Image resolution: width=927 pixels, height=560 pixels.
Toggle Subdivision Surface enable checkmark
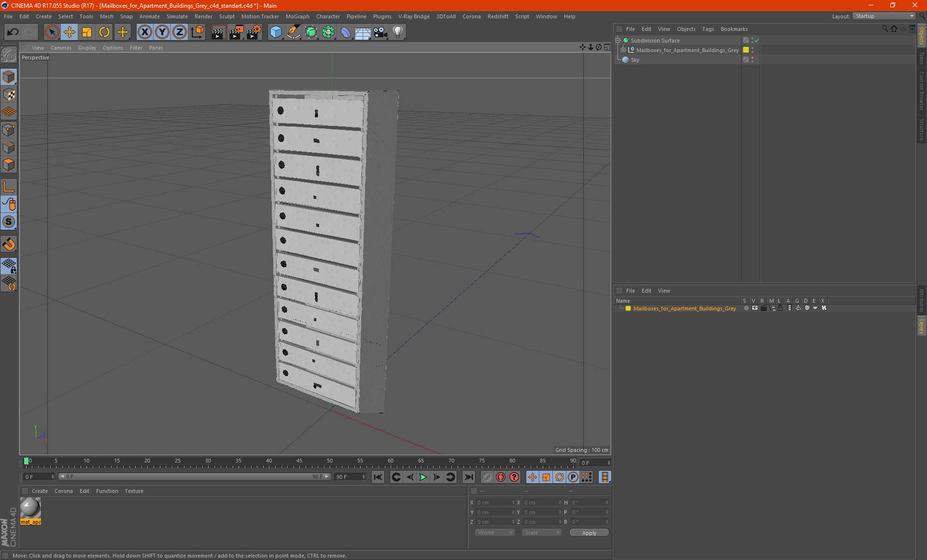(x=757, y=41)
